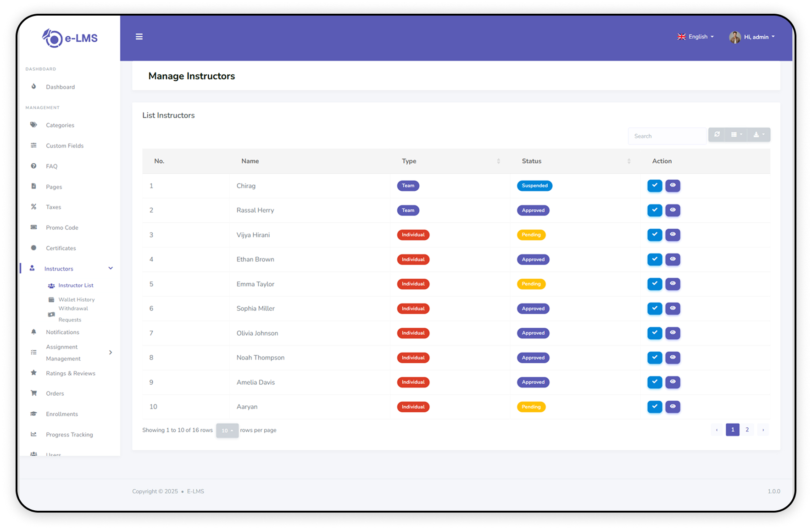Click the checkmark action button for Emma Taylor
The height and width of the screenshot is (530, 812).
pyautogui.click(x=655, y=284)
